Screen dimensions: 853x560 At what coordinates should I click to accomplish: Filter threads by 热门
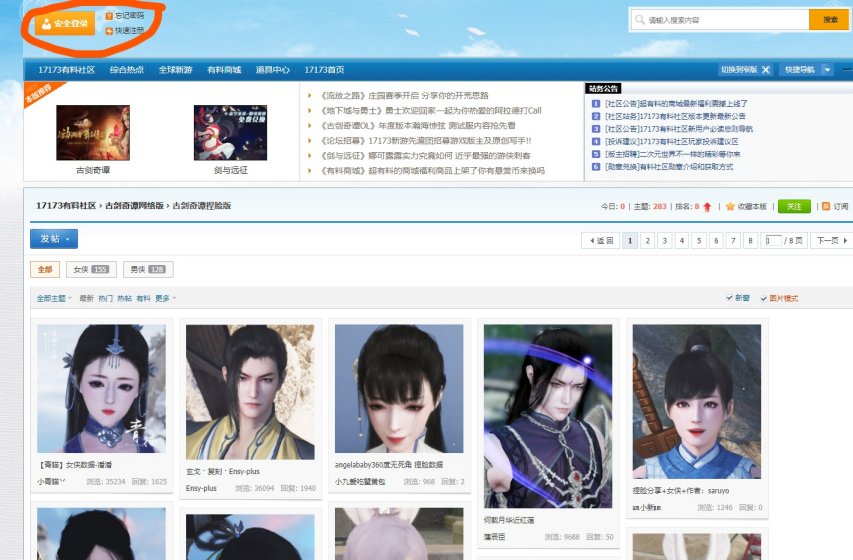tap(106, 298)
